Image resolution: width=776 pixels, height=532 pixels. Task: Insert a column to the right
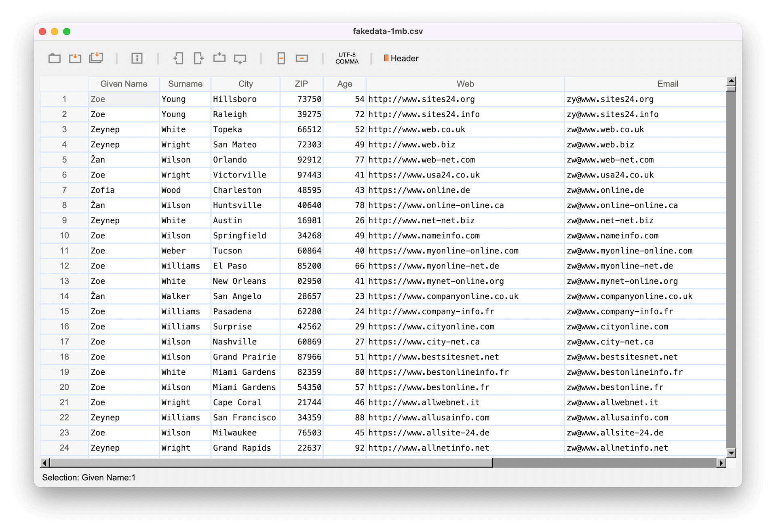pyautogui.click(x=198, y=58)
